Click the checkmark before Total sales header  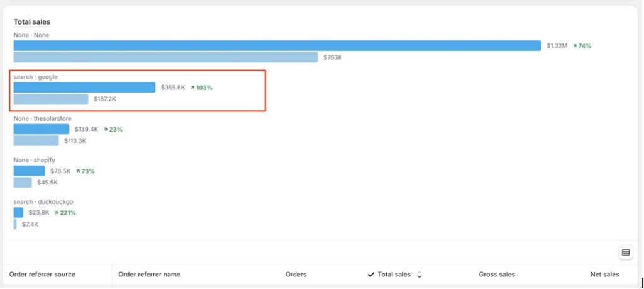[x=371, y=275]
